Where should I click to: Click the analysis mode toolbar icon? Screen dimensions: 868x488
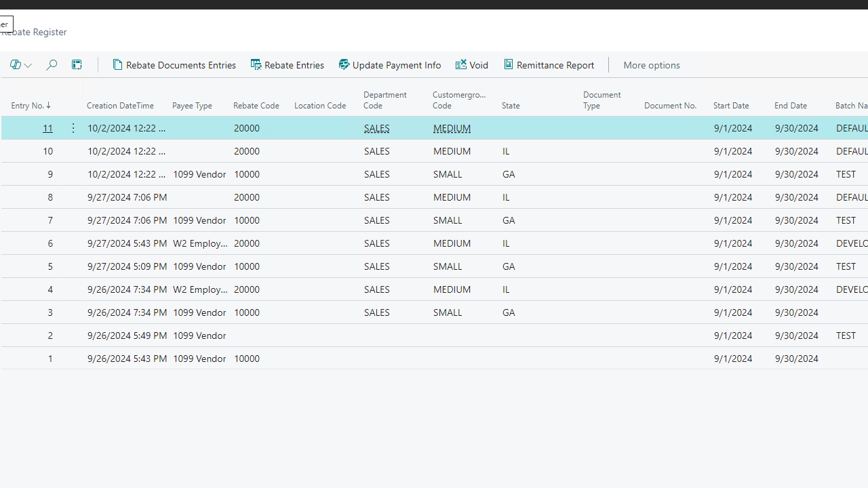pyautogui.click(x=77, y=65)
